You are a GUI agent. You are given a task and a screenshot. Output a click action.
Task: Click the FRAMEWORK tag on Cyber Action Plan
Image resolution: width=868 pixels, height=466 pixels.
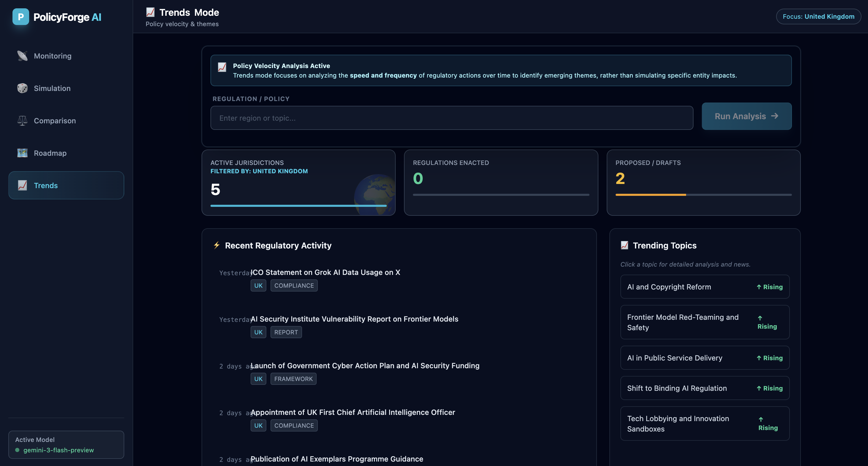(293, 379)
